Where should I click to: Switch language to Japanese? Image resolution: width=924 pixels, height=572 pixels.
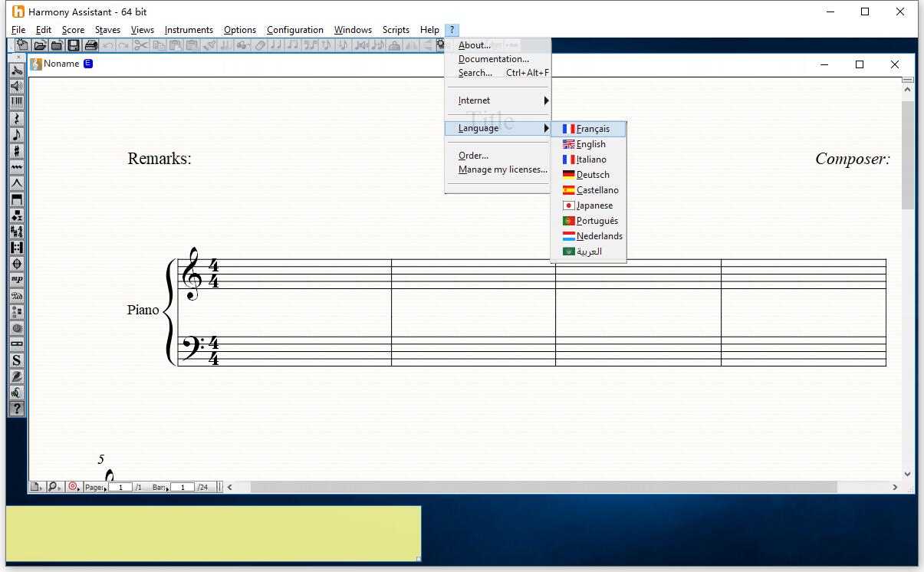pos(589,205)
